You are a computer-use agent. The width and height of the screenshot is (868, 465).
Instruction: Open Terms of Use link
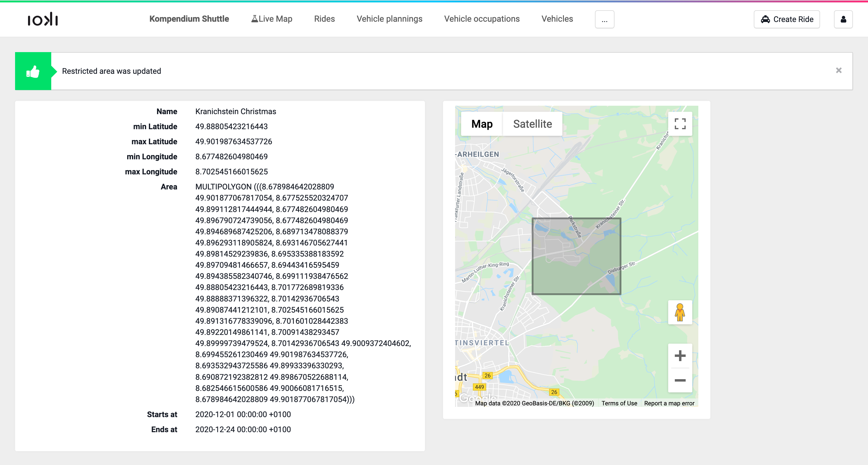point(619,403)
